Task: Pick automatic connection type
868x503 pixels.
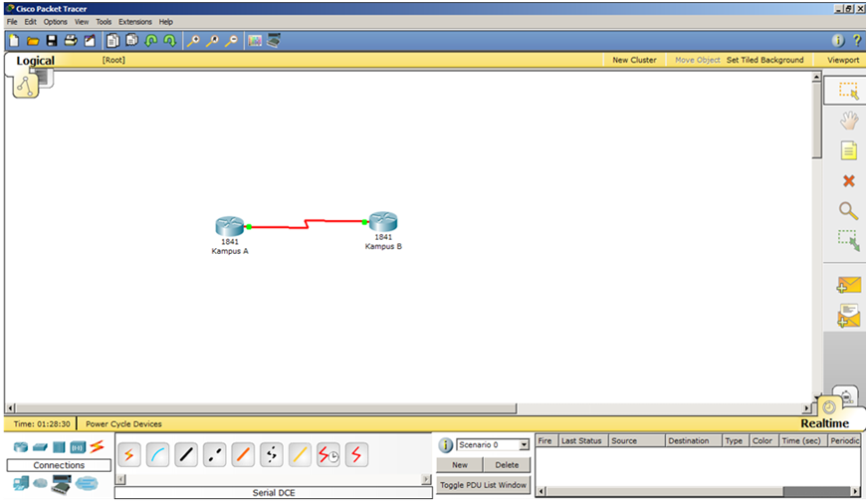Action: point(129,455)
